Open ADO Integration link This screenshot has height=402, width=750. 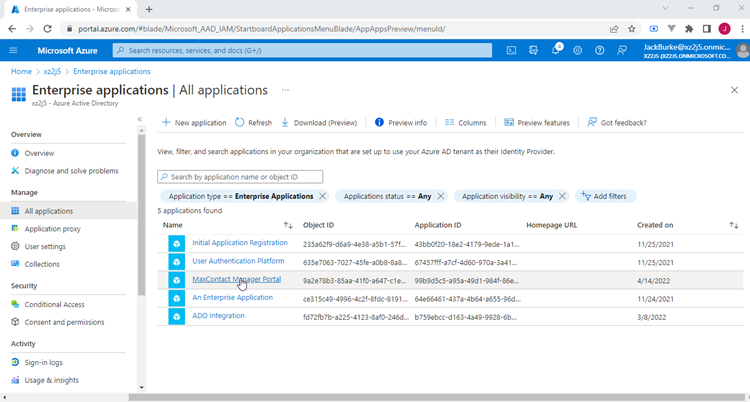click(218, 315)
